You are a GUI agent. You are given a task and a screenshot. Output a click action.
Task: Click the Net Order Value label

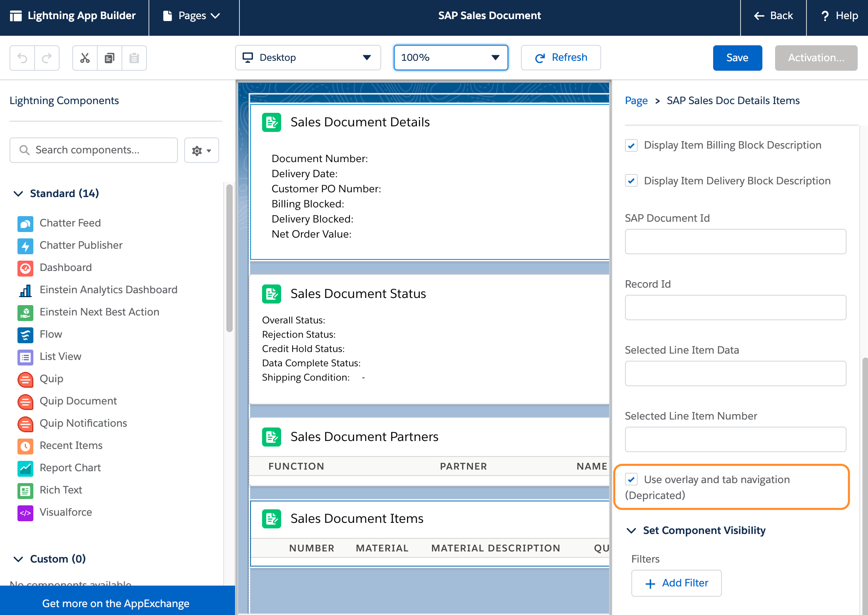point(311,234)
